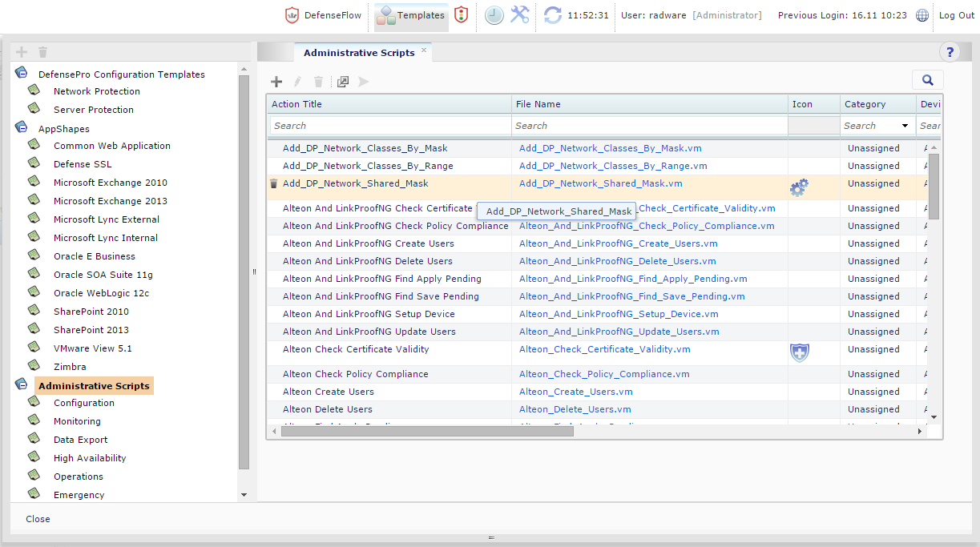The width and height of the screenshot is (980, 547).
Task: Click the gears icon on Add_DP_Network_Shared_Mask row
Action: coord(798,187)
